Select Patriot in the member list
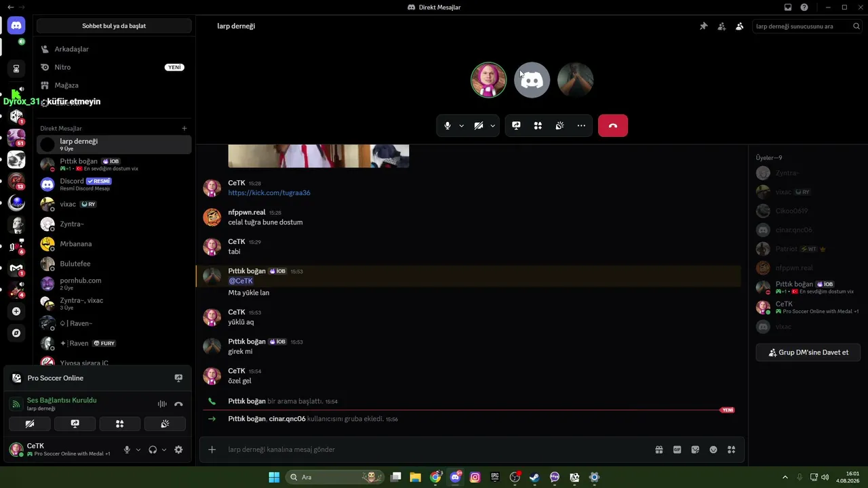This screenshot has height=488, width=868. pos(808,249)
